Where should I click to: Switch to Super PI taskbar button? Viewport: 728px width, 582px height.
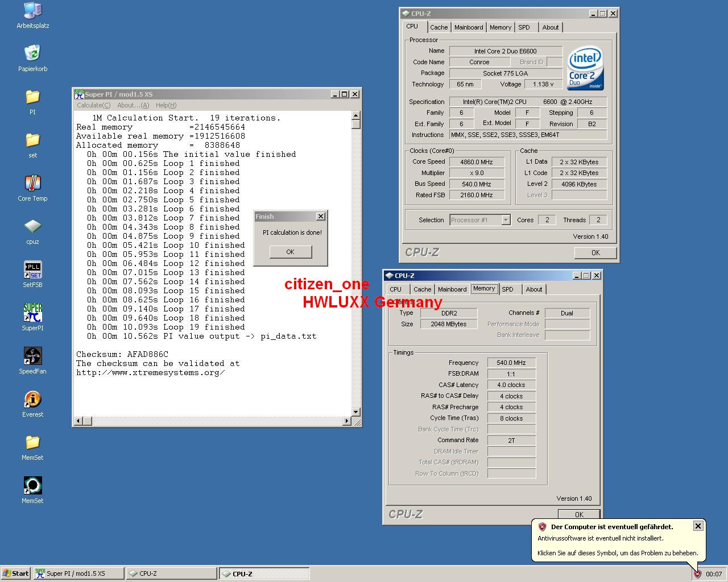click(x=78, y=573)
